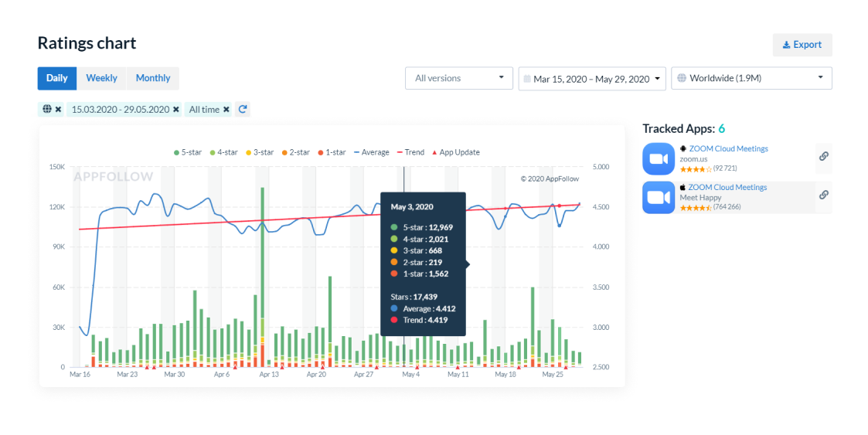Clear the All time filter tag

(x=226, y=110)
